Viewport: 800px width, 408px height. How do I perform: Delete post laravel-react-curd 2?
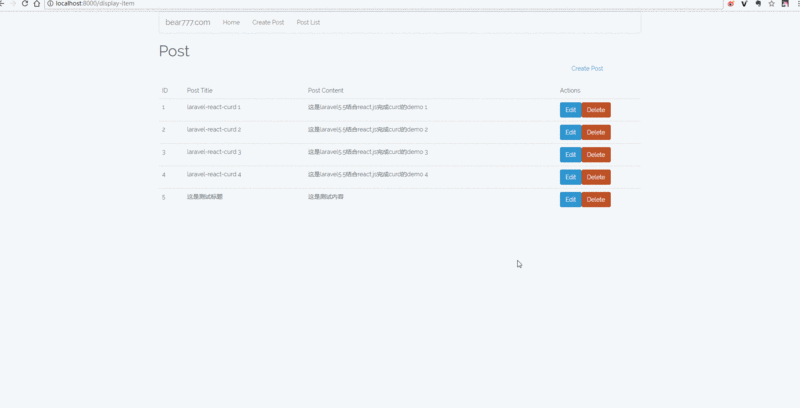click(596, 132)
